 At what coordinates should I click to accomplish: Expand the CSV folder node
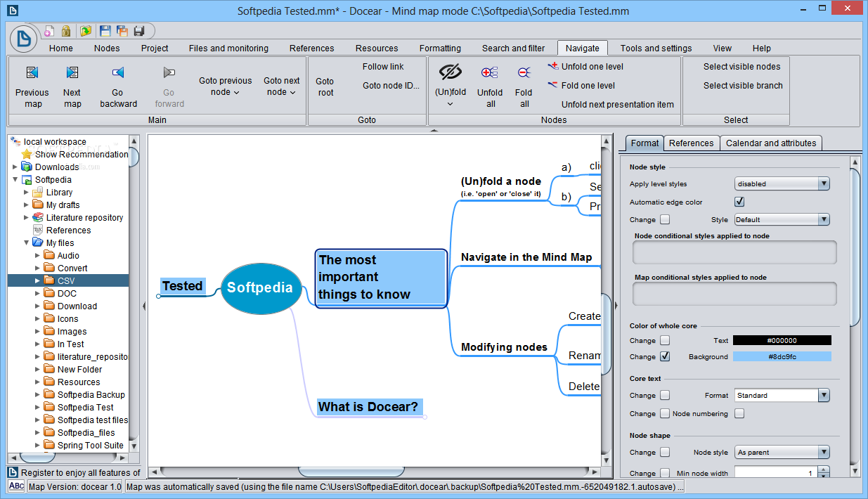pyautogui.click(x=38, y=281)
